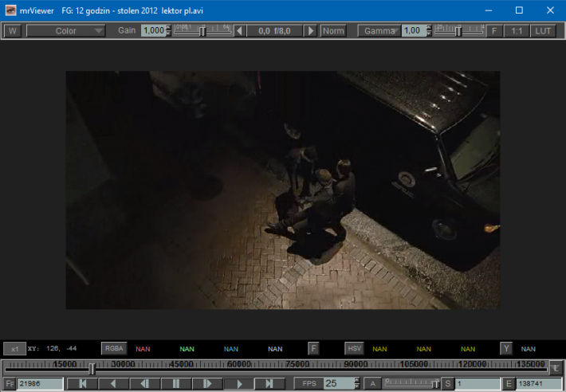Click the timeline slider handle
The height and width of the screenshot is (392, 566).
92,369
